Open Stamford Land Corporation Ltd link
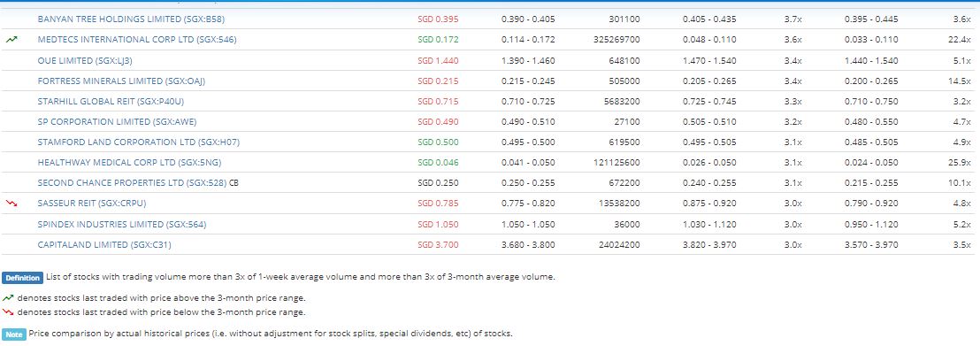The image size is (980, 346). coord(138,142)
